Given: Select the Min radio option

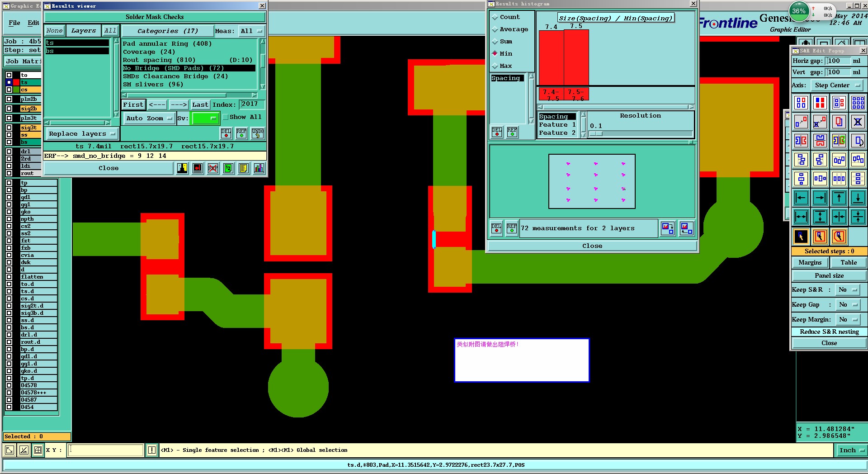Looking at the screenshot, I should click(x=495, y=54).
